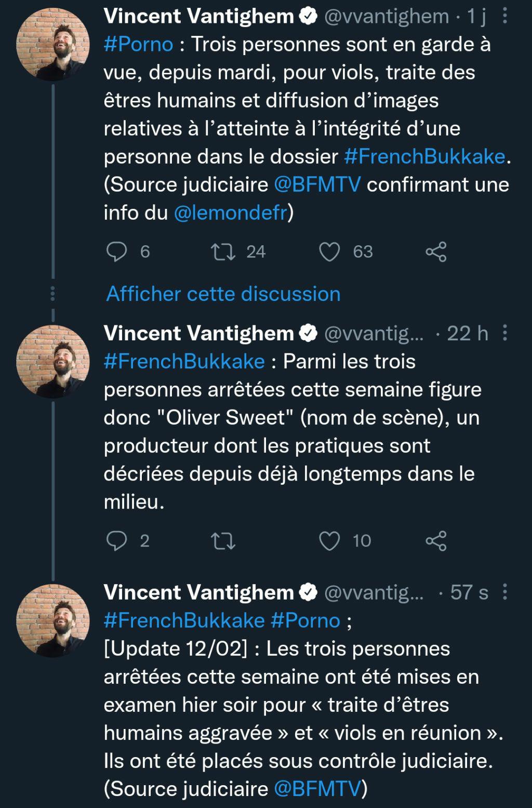The width and height of the screenshot is (532, 808).
Task: Reply to the Oliver Sweet tweet
Action: coord(117,541)
